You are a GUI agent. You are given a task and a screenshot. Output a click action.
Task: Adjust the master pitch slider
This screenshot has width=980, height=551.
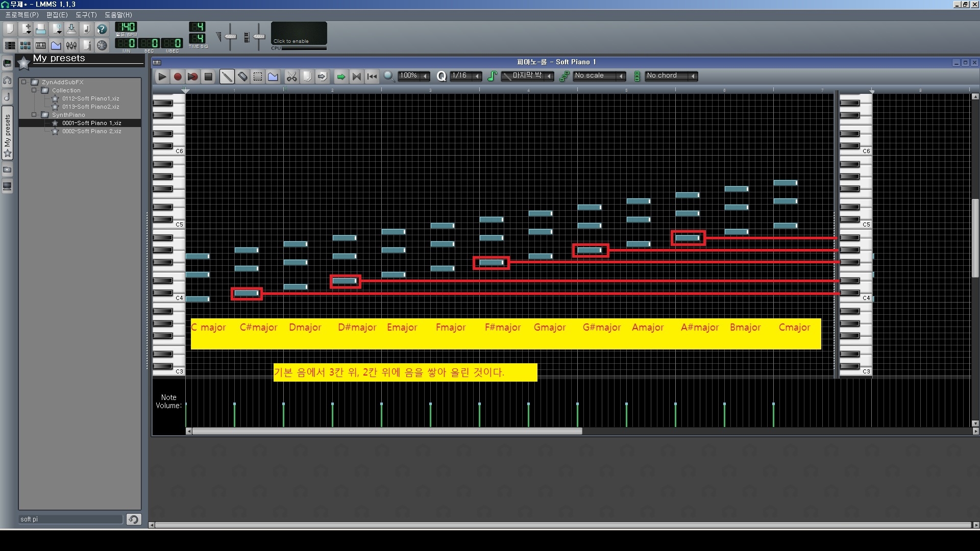click(259, 37)
